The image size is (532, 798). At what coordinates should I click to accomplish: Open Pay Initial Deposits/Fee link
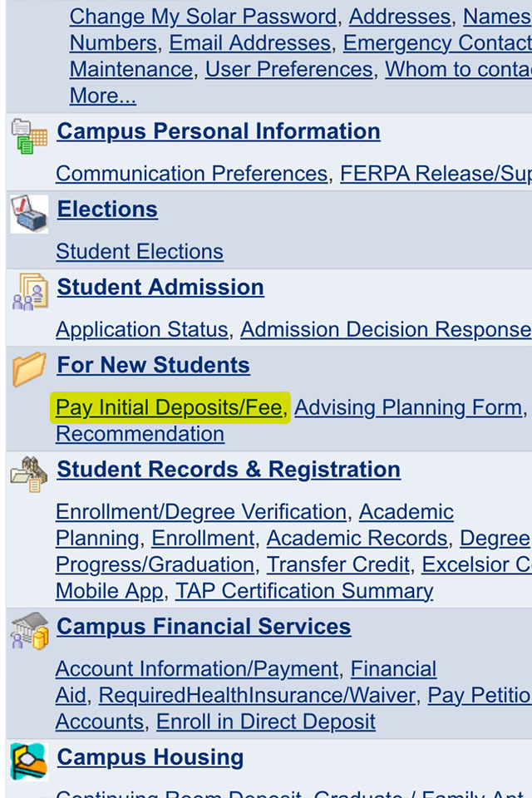click(x=169, y=408)
